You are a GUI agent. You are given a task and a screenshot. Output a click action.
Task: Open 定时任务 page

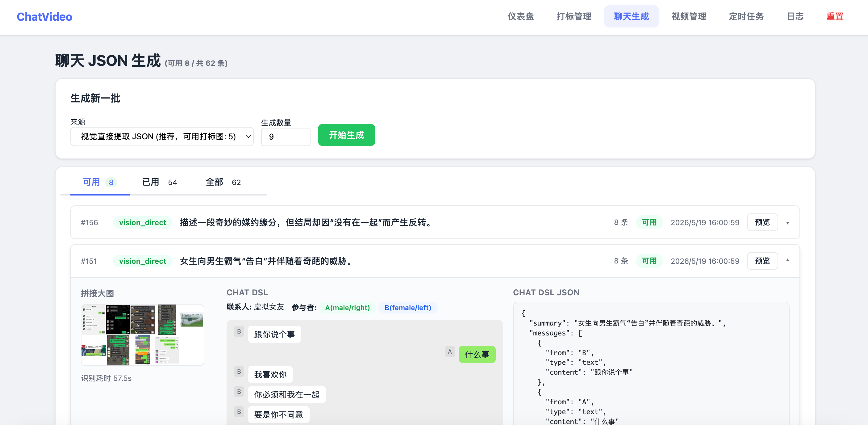pyautogui.click(x=746, y=16)
